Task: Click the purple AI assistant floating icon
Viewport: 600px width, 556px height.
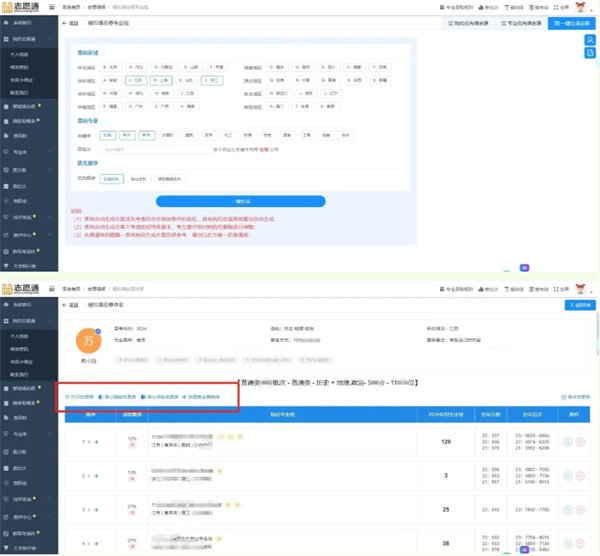Action: click(x=524, y=268)
